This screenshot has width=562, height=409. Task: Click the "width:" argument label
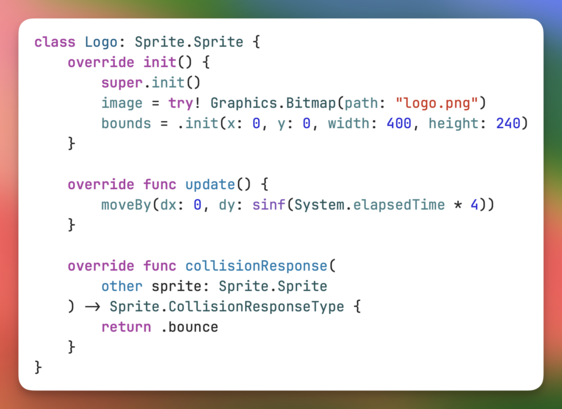353,124
